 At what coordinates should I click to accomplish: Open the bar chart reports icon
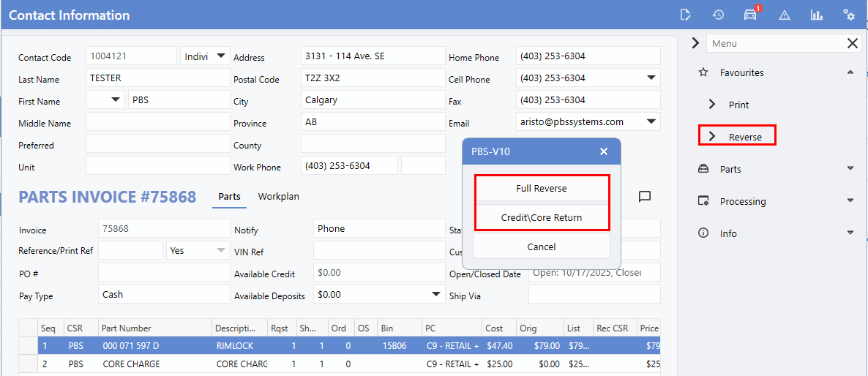coord(816,15)
